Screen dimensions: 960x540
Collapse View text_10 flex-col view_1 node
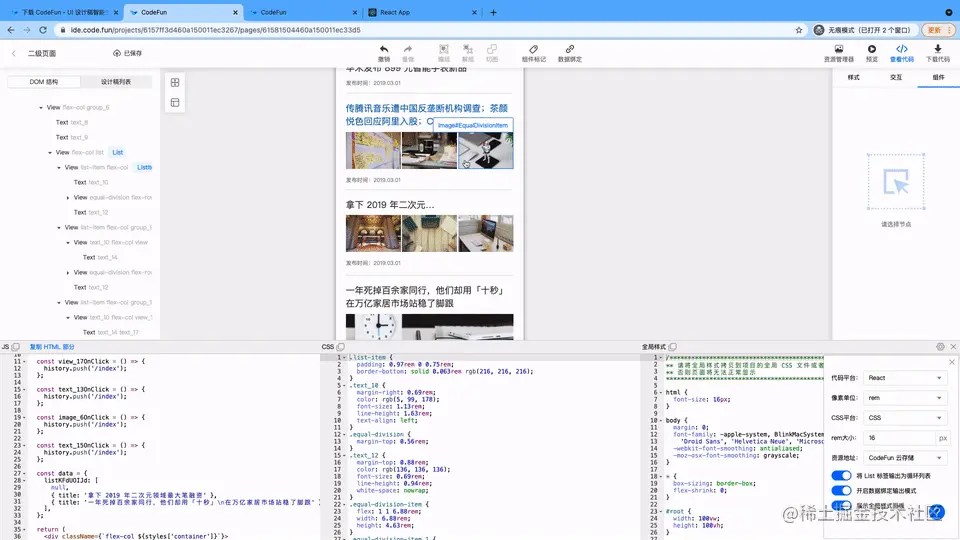(68, 318)
